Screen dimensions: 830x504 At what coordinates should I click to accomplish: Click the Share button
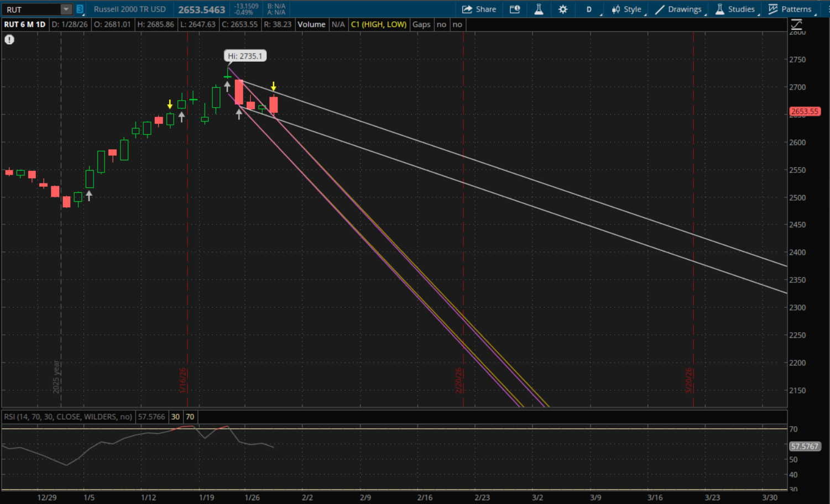(479, 9)
